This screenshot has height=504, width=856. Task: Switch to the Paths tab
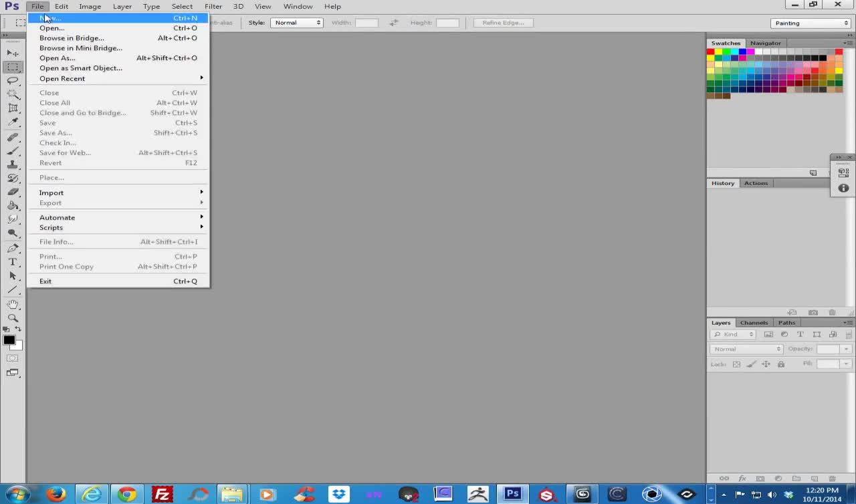point(786,323)
